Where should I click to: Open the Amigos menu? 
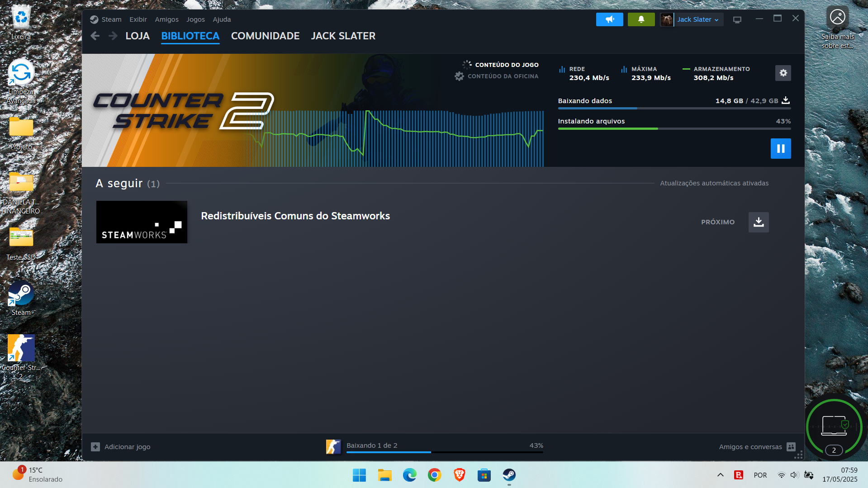(166, 19)
